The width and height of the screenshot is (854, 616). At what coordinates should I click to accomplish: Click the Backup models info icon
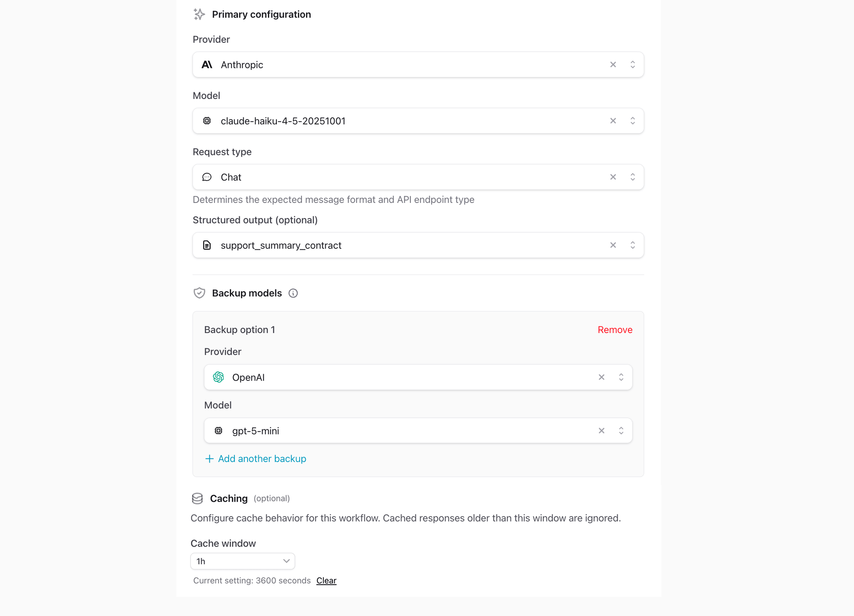[x=293, y=293]
